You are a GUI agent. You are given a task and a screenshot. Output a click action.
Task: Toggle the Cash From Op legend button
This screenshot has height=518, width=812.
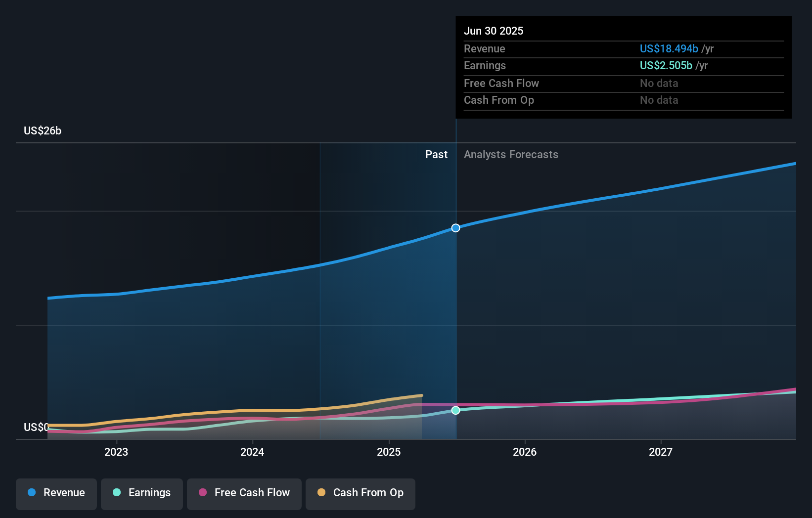[x=361, y=494]
